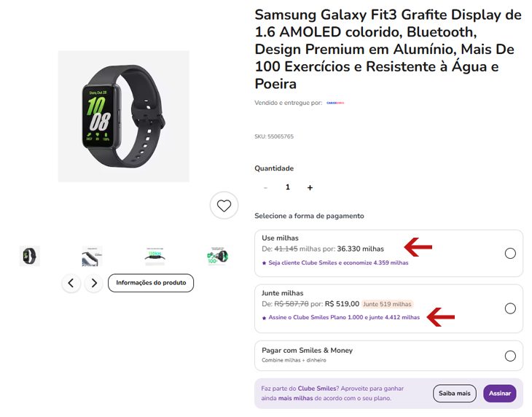Increase quantity with plus icon

[x=310, y=187]
